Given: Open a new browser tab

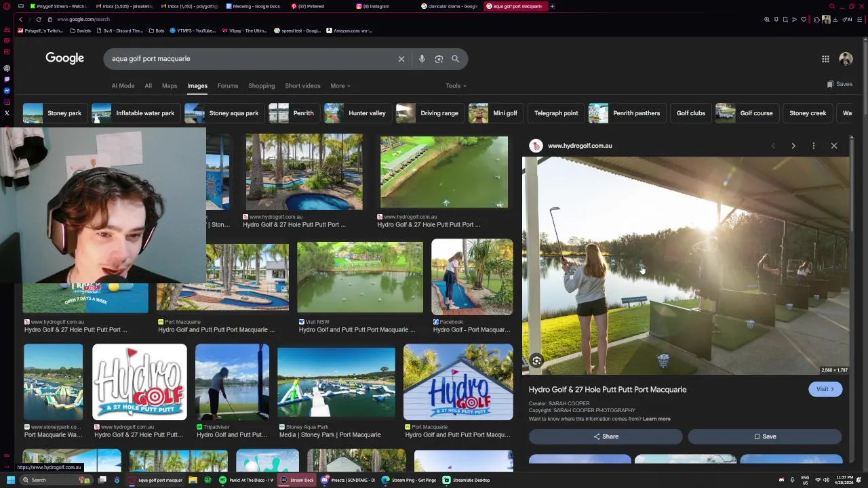Looking at the screenshot, I should tap(552, 6).
